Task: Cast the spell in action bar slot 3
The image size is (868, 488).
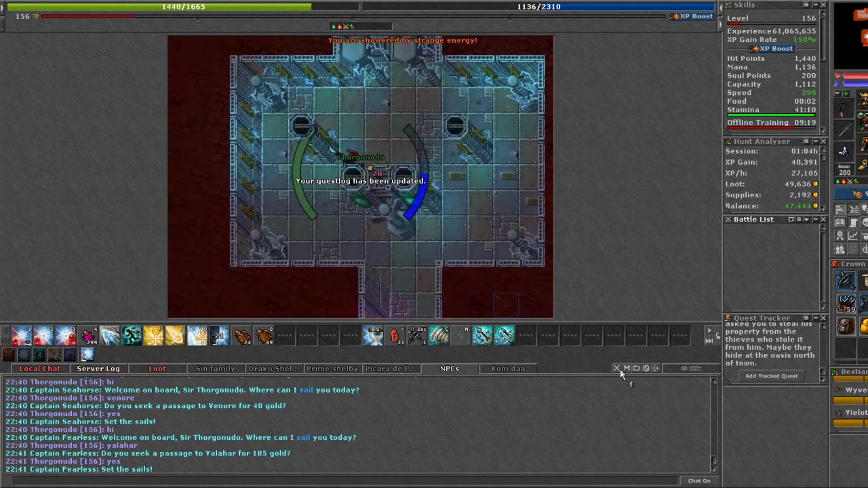Action: click(x=66, y=335)
